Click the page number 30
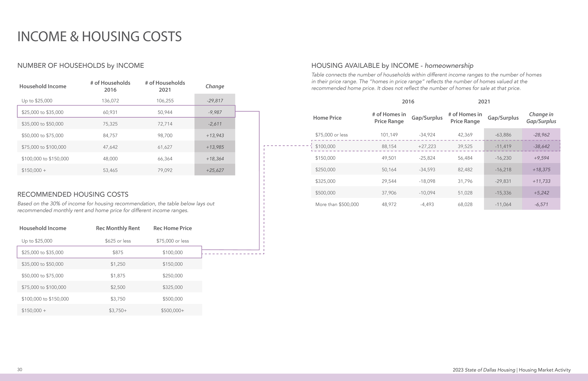Viewport: 588px width, 381px height. [x=20, y=370]
